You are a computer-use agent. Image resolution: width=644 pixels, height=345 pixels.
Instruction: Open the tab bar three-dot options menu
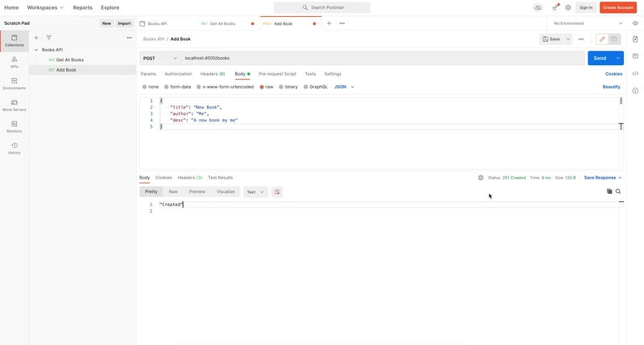coord(342,23)
